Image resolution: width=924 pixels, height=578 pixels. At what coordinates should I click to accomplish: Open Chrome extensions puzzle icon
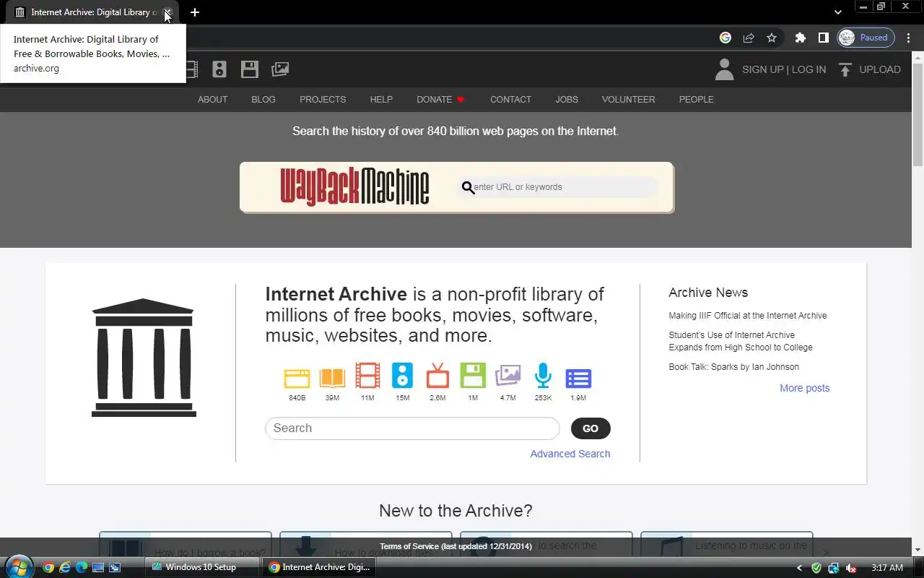coord(800,38)
